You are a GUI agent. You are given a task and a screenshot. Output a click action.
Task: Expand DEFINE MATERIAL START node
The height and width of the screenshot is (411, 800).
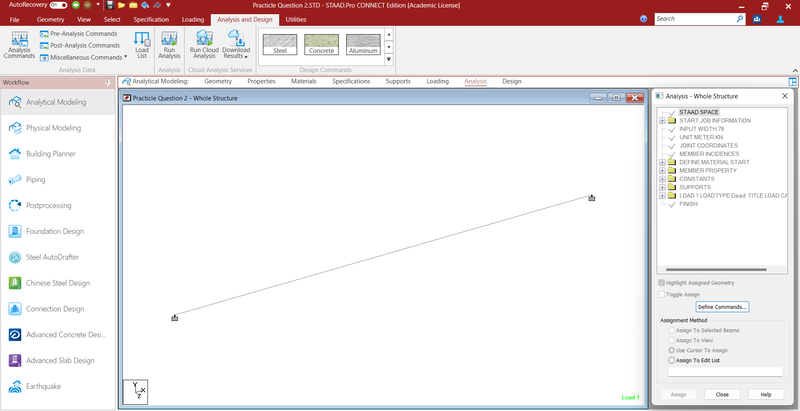point(662,162)
